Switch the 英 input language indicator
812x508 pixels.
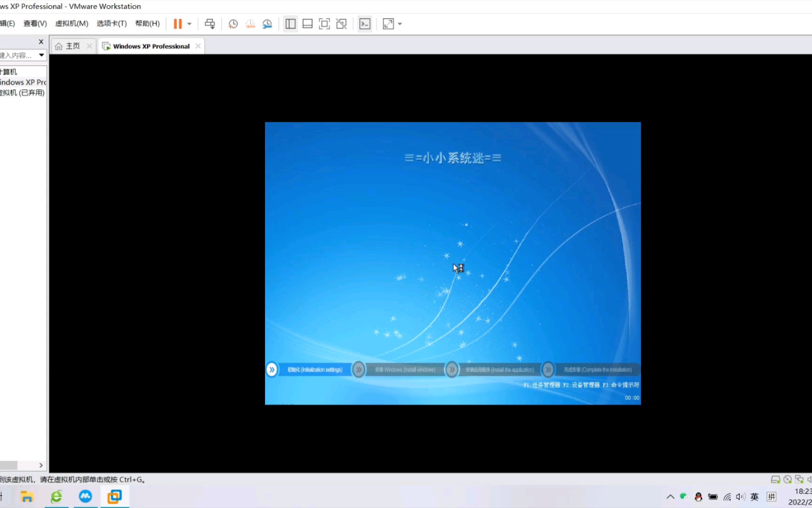click(755, 497)
